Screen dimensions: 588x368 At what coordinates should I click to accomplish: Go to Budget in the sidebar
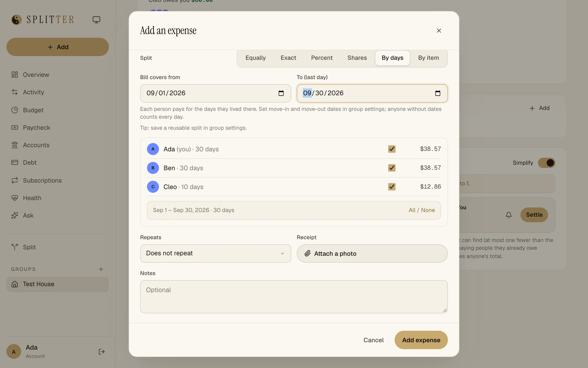(57, 110)
